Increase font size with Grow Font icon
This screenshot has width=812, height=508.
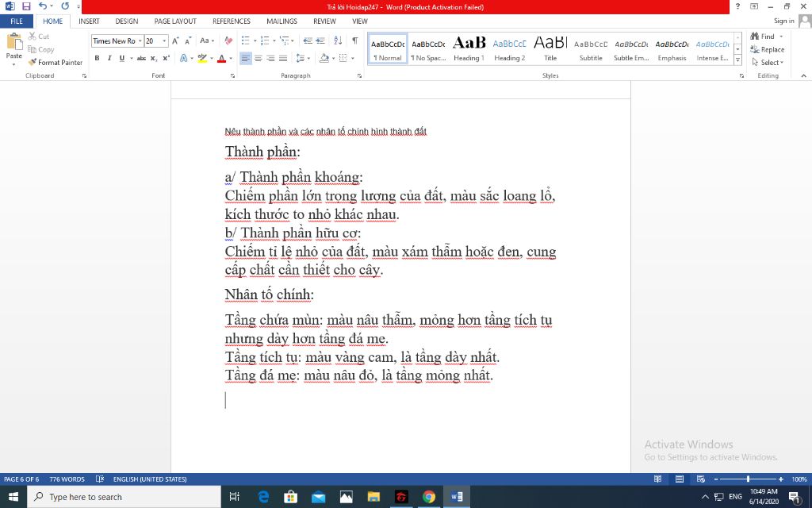point(175,40)
